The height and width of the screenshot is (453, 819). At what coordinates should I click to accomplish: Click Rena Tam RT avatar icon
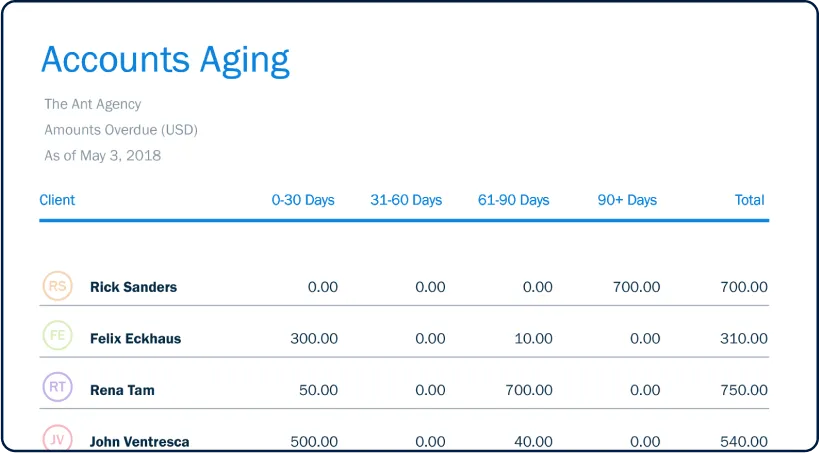tap(58, 388)
